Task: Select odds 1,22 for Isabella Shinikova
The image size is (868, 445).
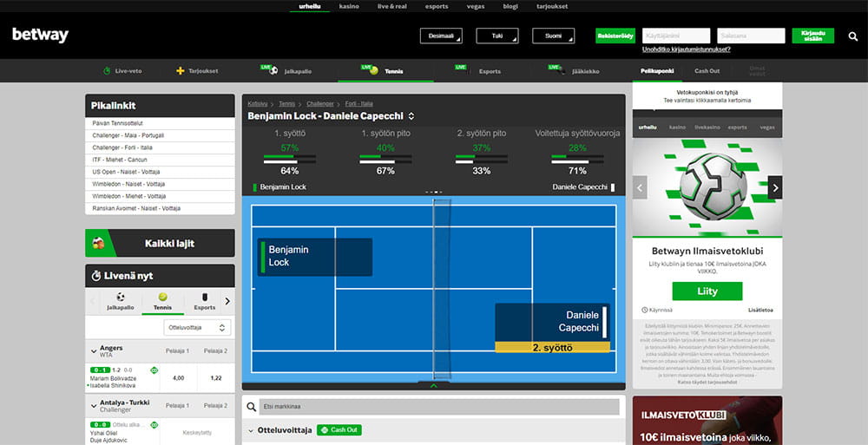Action: click(x=216, y=378)
